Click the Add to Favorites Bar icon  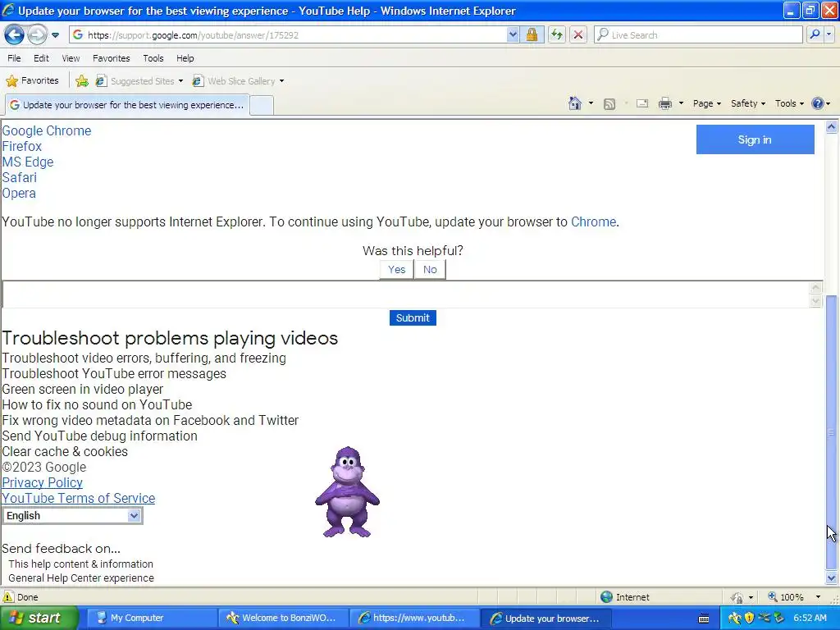82,81
